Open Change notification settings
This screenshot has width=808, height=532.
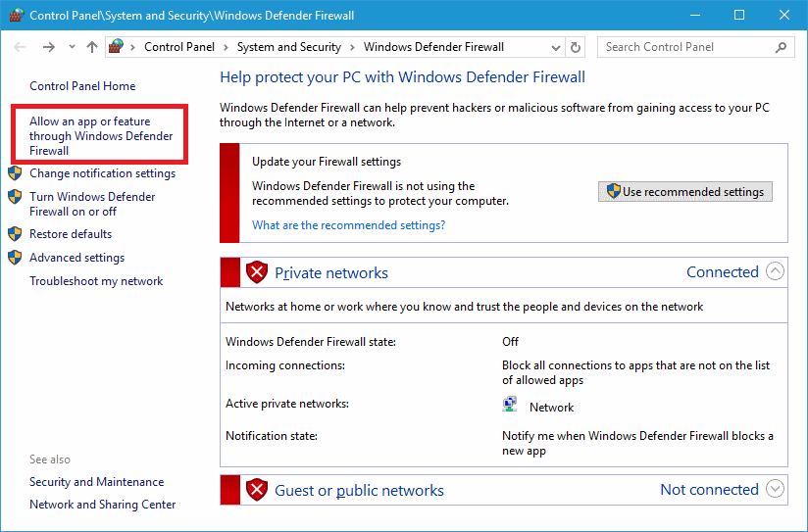tap(103, 173)
